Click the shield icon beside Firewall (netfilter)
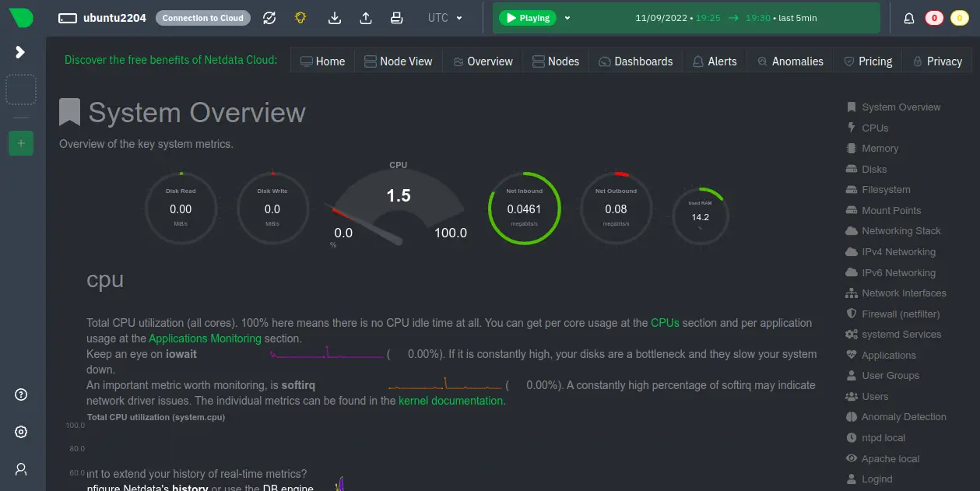This screenshot has height=491, width=980. tap(851, 314)
